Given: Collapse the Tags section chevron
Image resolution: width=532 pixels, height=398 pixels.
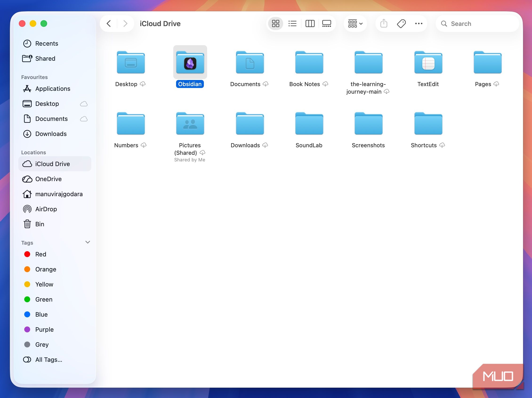Looking at the screenshot, I should (x=88, y=242).
